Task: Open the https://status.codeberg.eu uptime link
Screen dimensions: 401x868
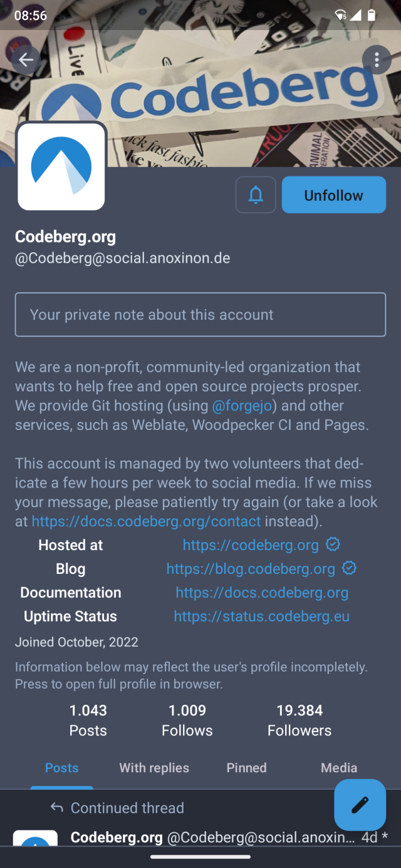Action: tap(262, 616)
